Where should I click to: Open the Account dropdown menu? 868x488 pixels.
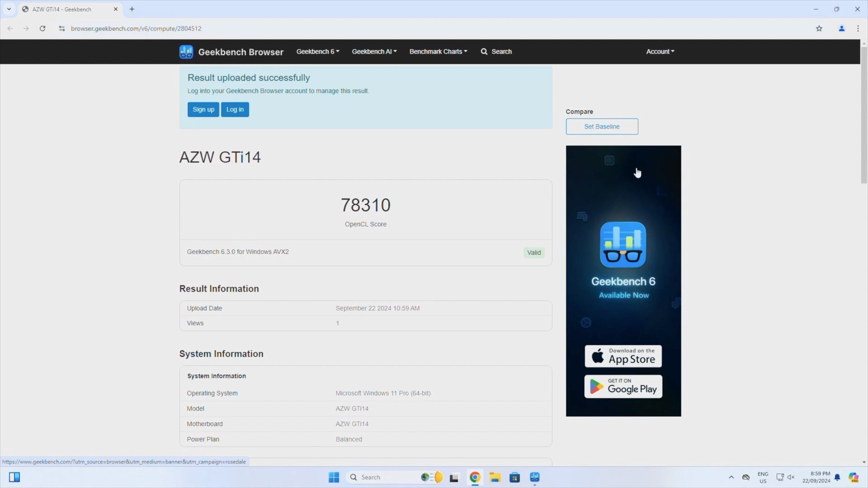pos(660,52)
